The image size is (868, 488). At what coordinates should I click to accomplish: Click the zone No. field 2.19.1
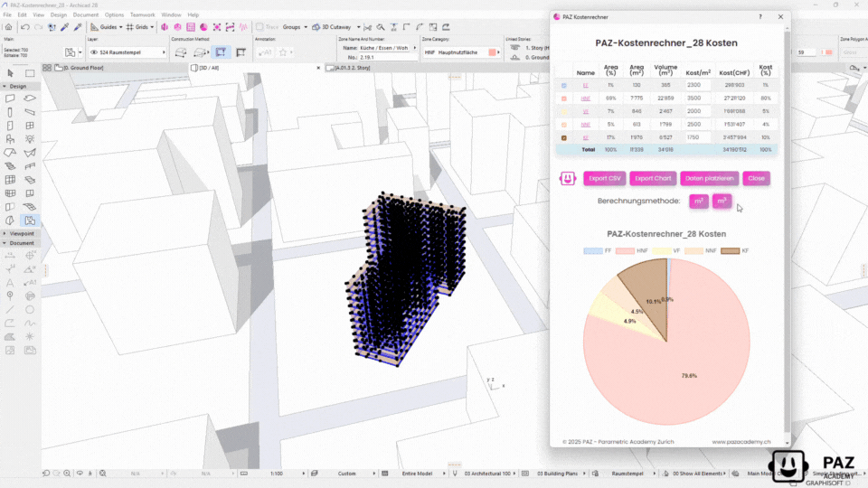click(x=387, y=57)
